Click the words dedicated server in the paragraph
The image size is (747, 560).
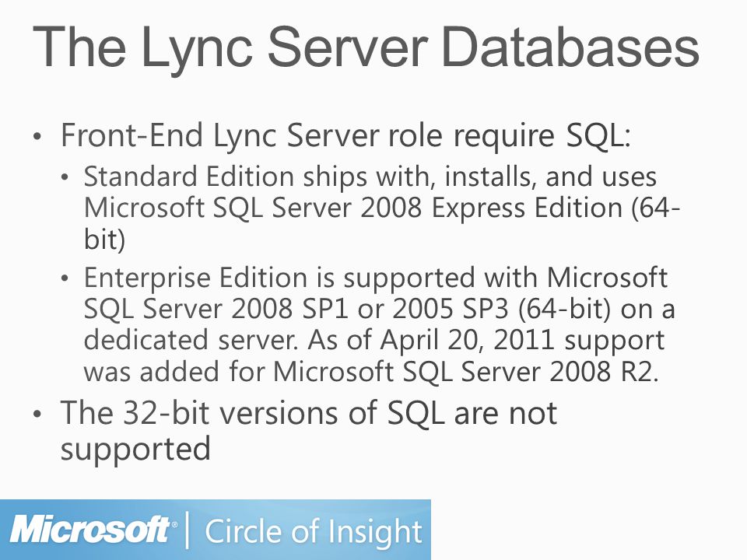coord(191,341)
